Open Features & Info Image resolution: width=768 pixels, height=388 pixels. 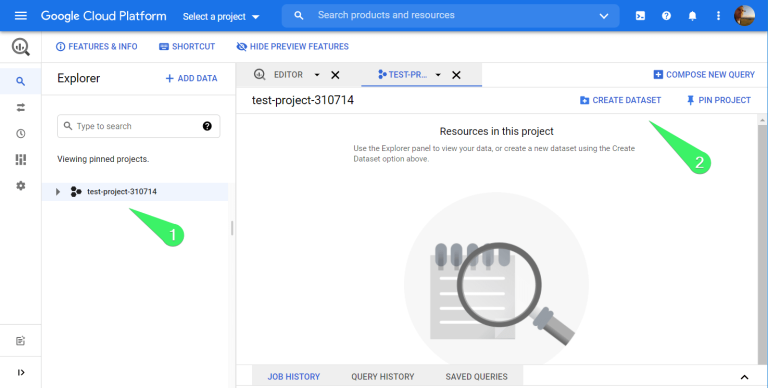pyautogui.click(x=96, y=47)
